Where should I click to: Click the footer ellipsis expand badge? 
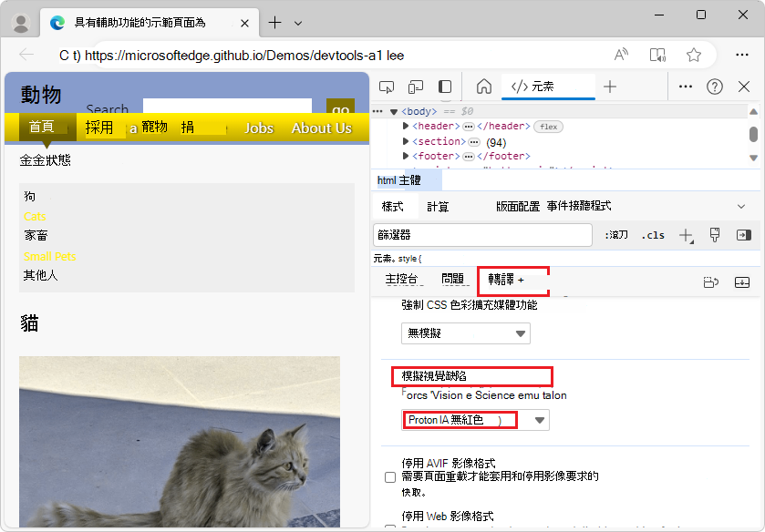coord(469,157)
